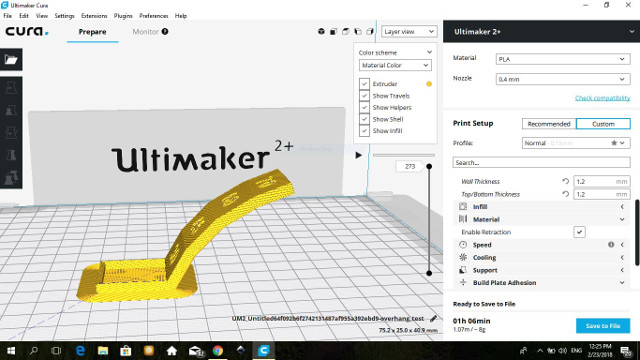Toggle Enable Retraction checkbox
Viewport: 640px width, 360px height.
[x=579, y=232]
